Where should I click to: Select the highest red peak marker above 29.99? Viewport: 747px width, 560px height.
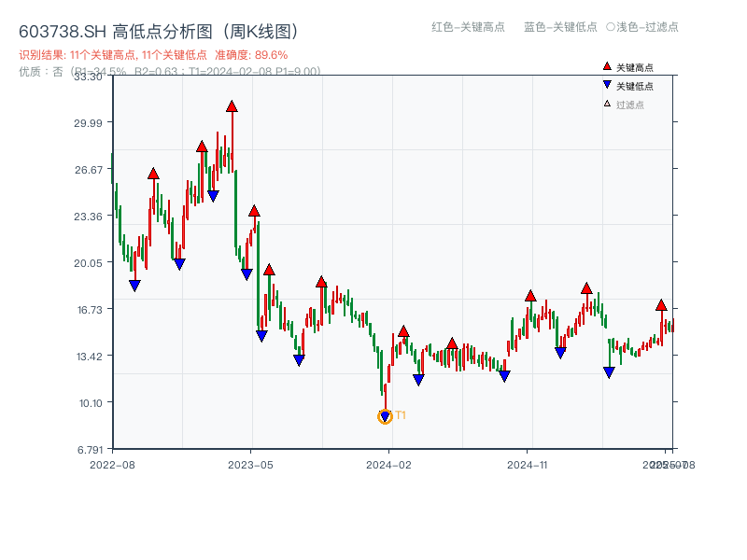coord(232,106)
